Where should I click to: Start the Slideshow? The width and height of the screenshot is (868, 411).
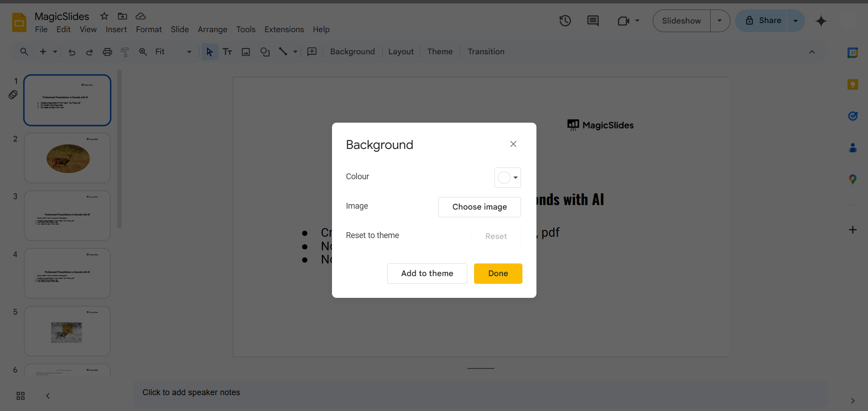click(681, 21)
